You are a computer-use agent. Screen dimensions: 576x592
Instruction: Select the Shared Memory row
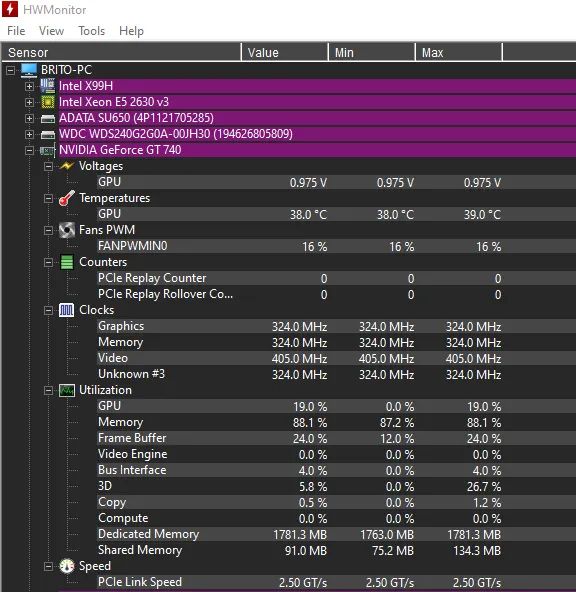[337, 550]
